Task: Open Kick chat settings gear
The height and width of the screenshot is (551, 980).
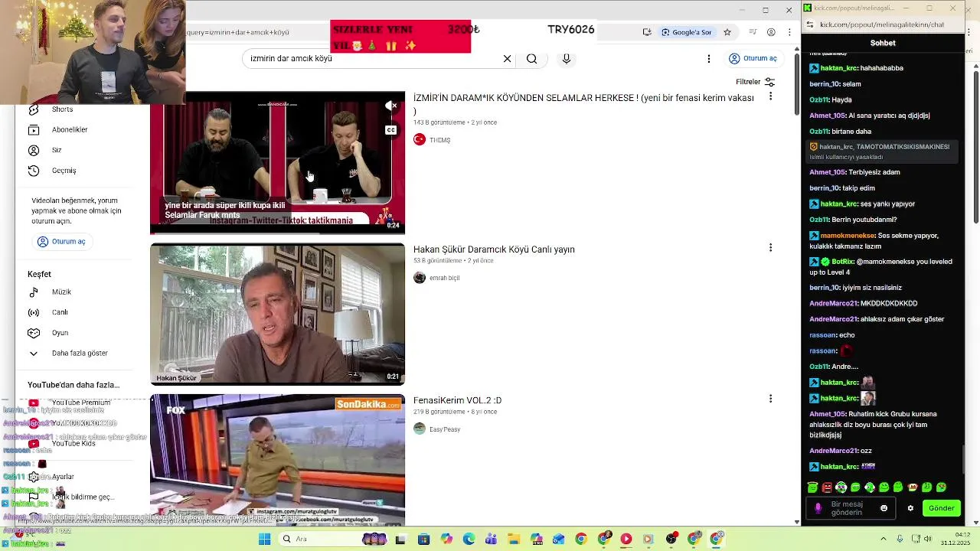Action: (910, 508)
